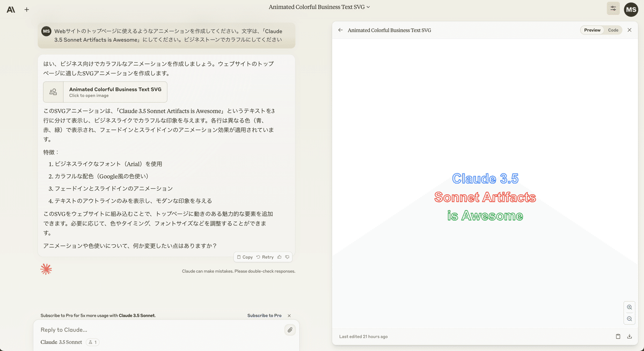
Task: Open the Animated Colorful Business Text SVG artifact card
Action: coord(105,92)
